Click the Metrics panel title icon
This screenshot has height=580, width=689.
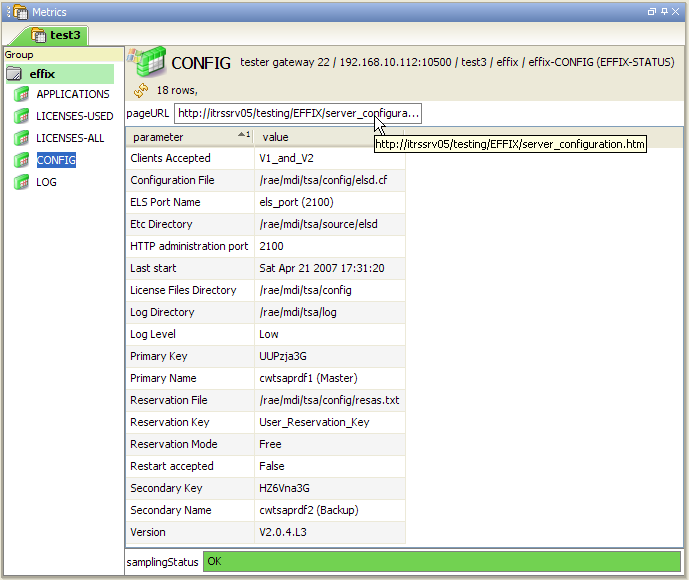20,11
